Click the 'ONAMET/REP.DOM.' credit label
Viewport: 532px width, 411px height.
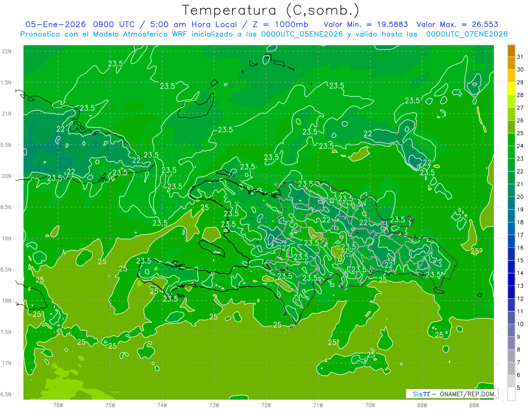click(468, 394)
